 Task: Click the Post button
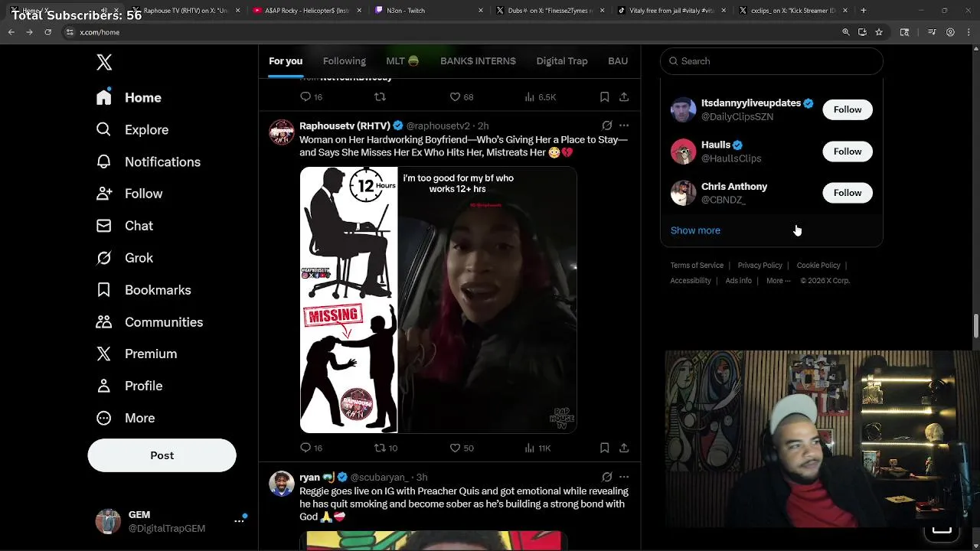pos(162,455)
